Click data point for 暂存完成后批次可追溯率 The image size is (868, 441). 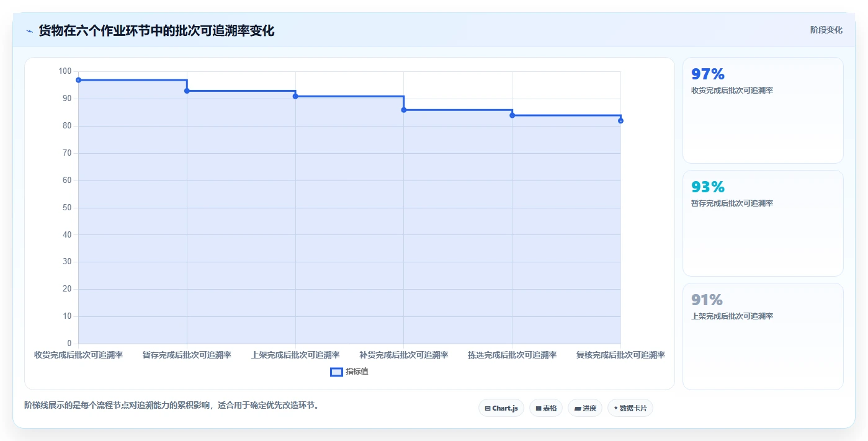[x=187, y=91]
